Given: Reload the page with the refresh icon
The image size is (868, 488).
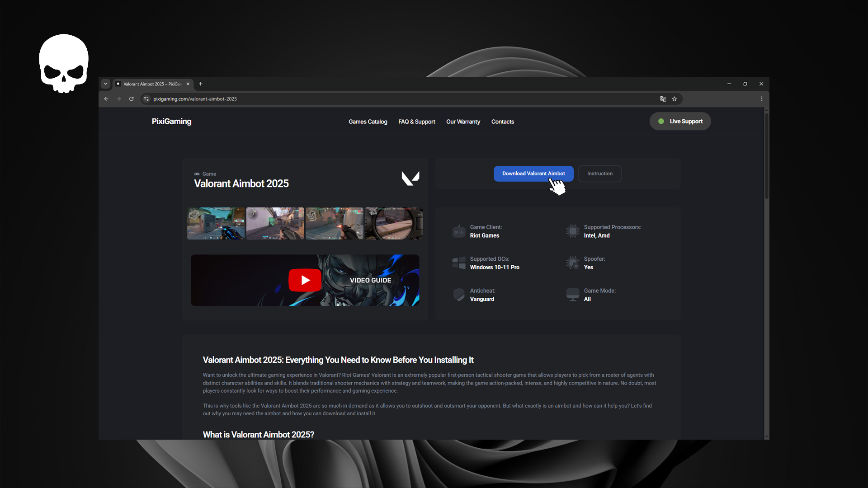Looking at the screenshot, I should coord(132,99).
